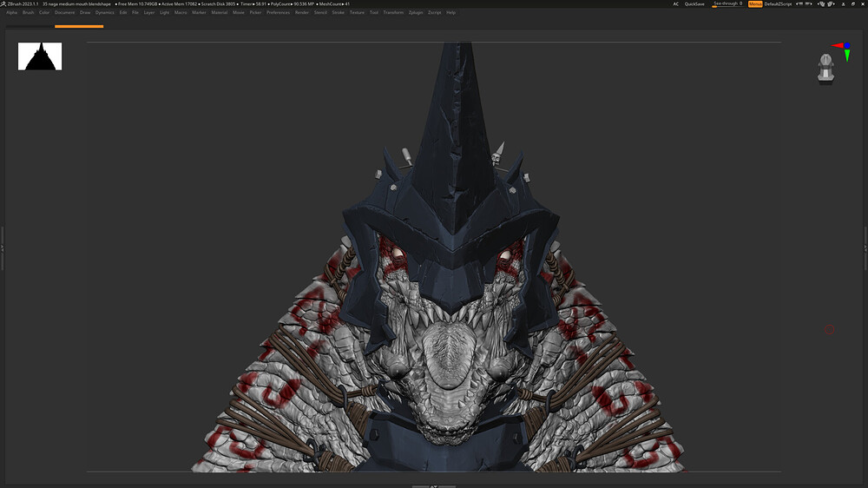
Task: Click the camera view head orientation icon
Action: pos(826,69)
